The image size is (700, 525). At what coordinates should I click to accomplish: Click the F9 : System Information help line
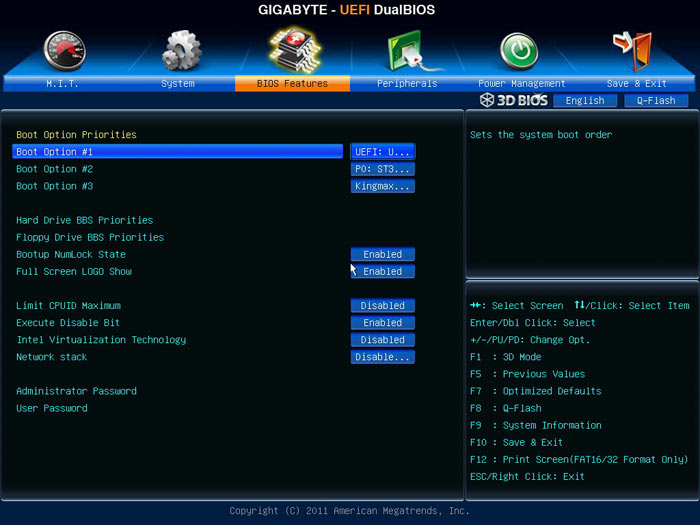(x=536, y=425)
